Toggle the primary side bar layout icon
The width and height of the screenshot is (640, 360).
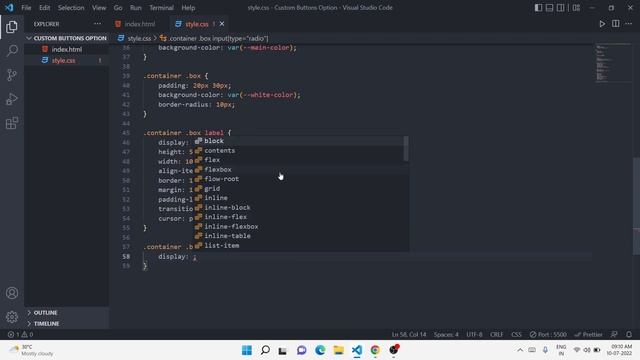coord(538,8)
